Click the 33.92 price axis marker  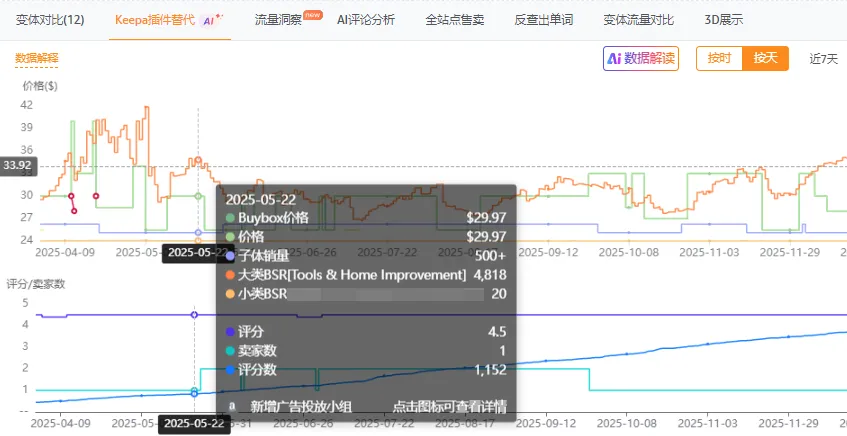coord(18,165)
